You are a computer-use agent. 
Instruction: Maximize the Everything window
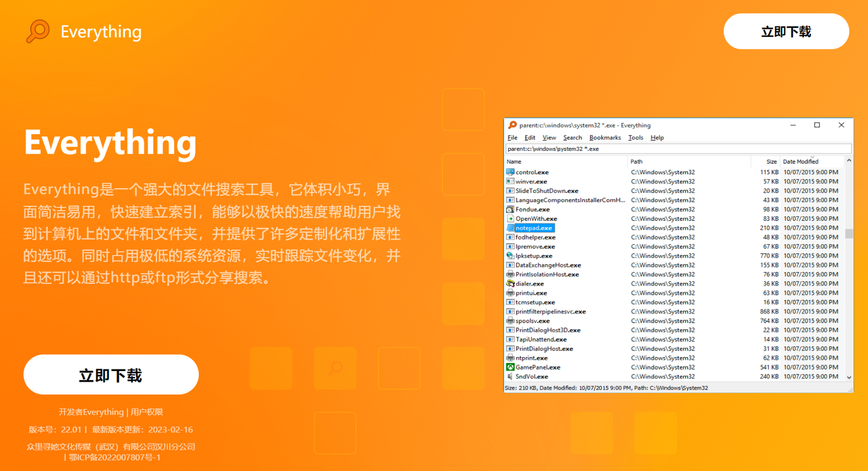[x=817, y=125]
